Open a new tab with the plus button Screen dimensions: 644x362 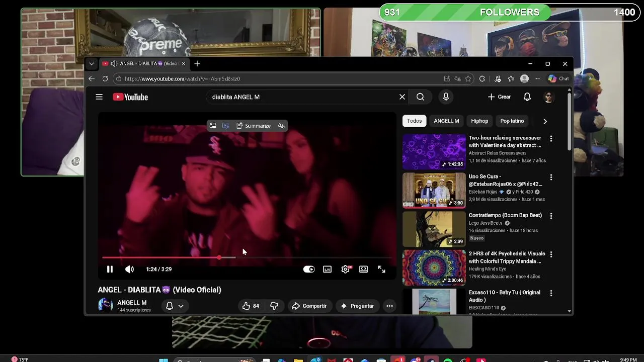[x=197, y=64]
